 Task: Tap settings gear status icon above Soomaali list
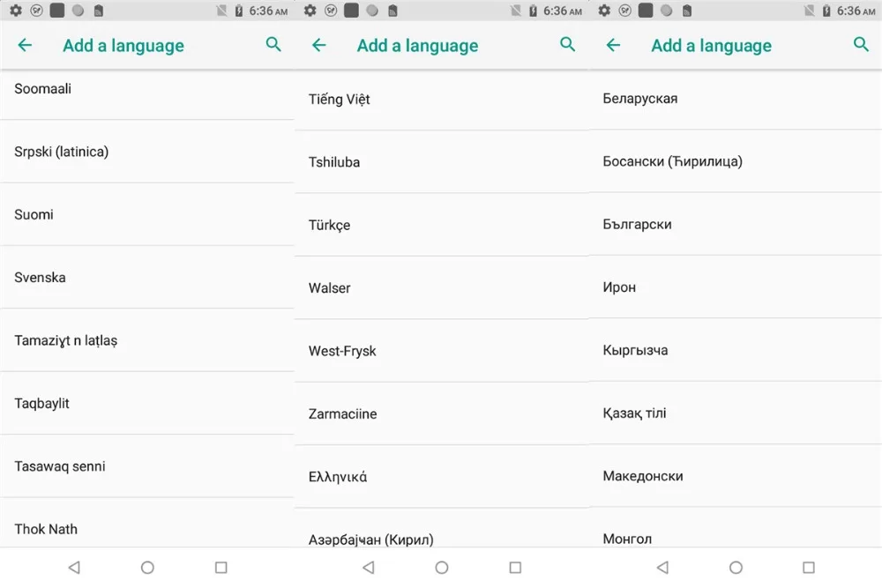click(16, 10)
